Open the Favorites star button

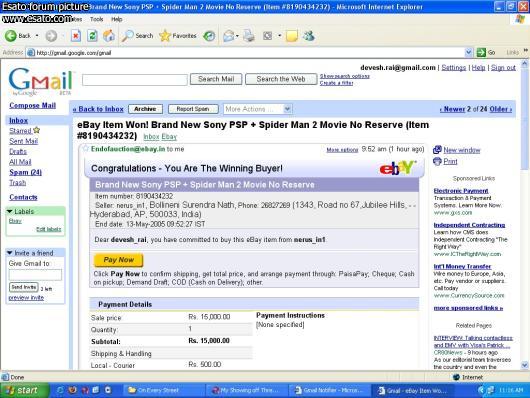tap(177, 36)
